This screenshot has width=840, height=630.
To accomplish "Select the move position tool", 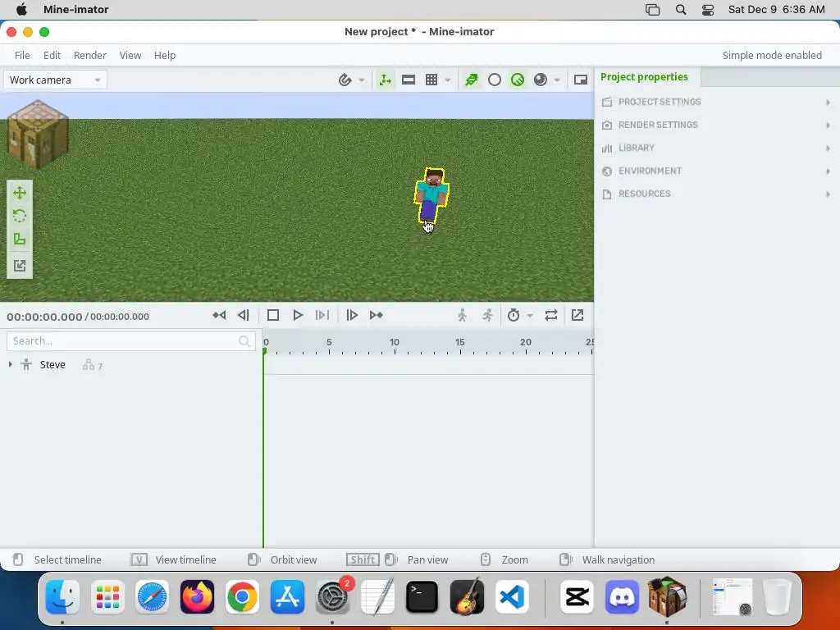I will pyautogui.click(x=20, y=193).
